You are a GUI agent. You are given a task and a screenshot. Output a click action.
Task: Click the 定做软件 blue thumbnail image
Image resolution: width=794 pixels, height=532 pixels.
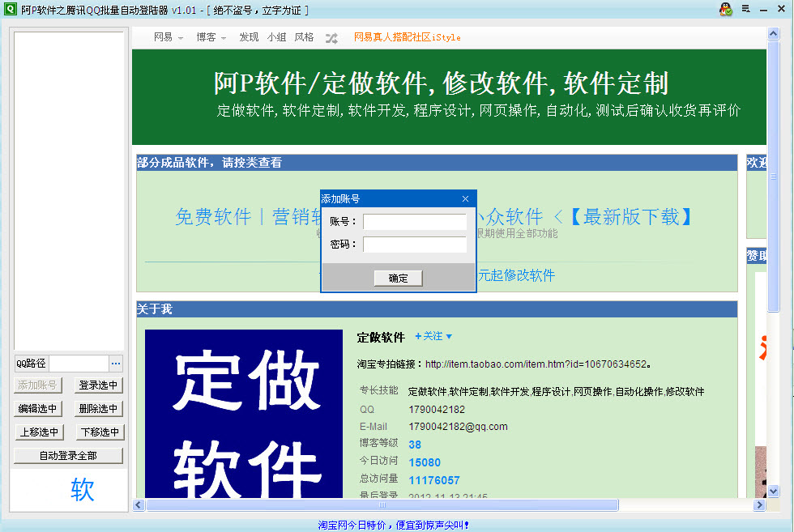244,414
